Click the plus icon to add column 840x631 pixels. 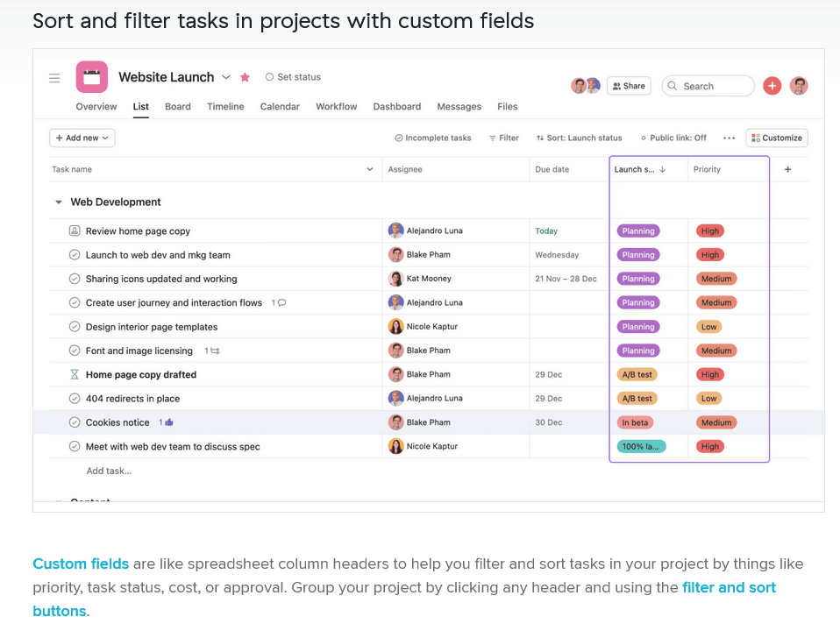coord(787,169)
